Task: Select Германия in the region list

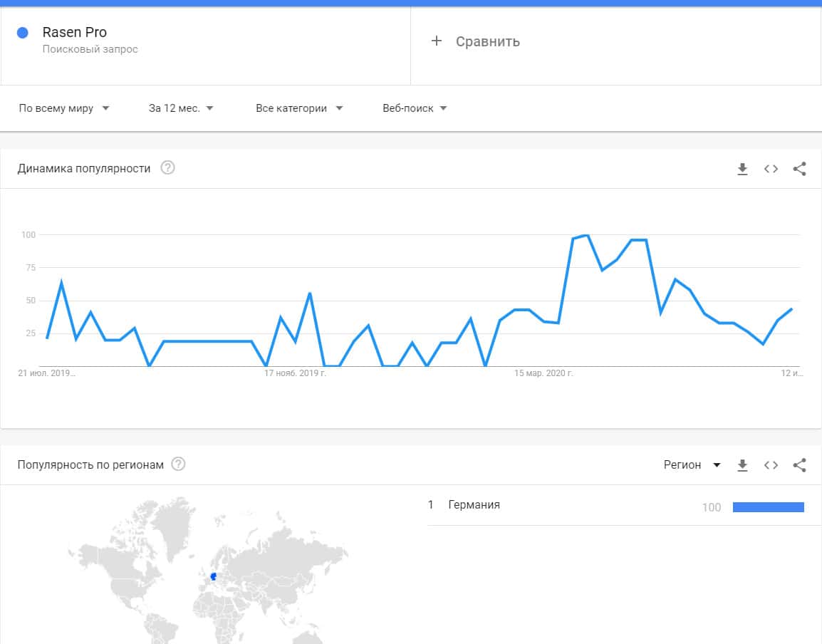Action: [x=474, y=505]
